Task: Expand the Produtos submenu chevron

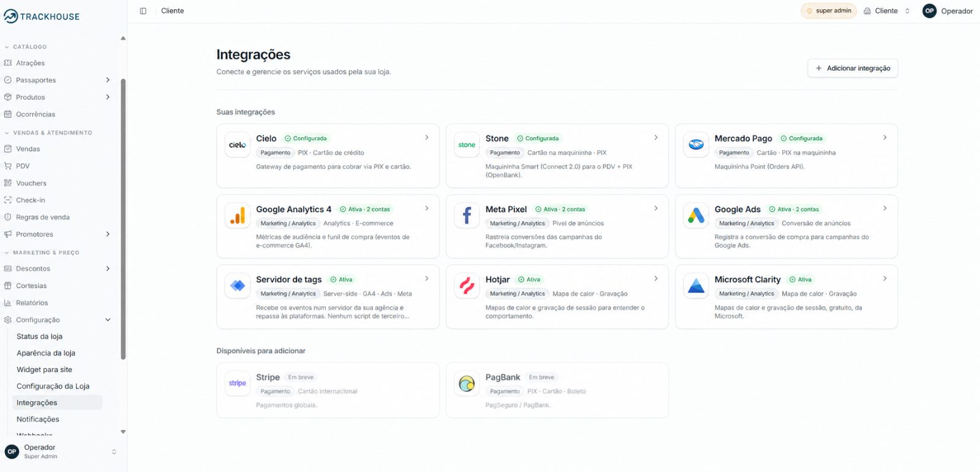Action: coord(108,97)
